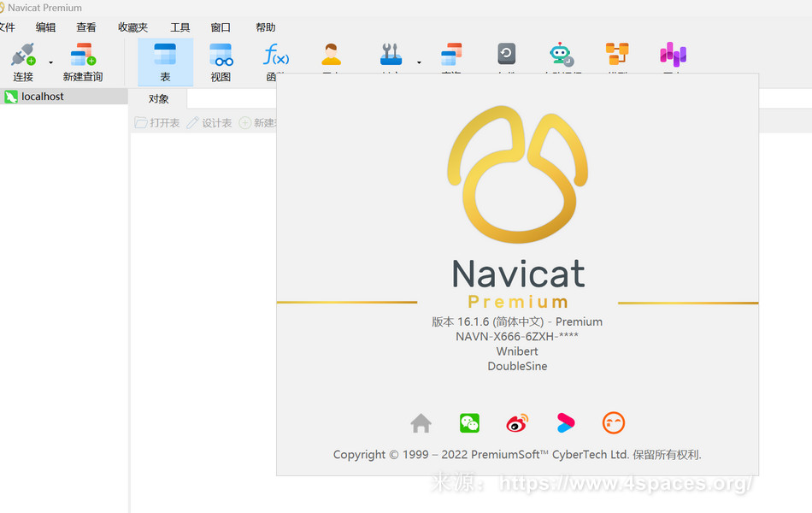The width and height of the screenshot is (812, 513).
Task: Select localhost connection in the tree
Action: pos(43,97)
